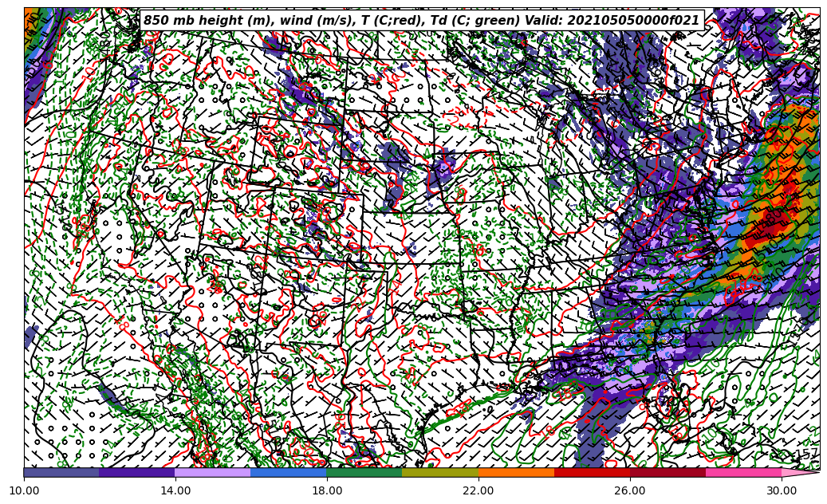Viewport: 827px width, 504px height.
Task: Select the slate-blue 10–12 colorbar segment
Action: click(61, 472)
